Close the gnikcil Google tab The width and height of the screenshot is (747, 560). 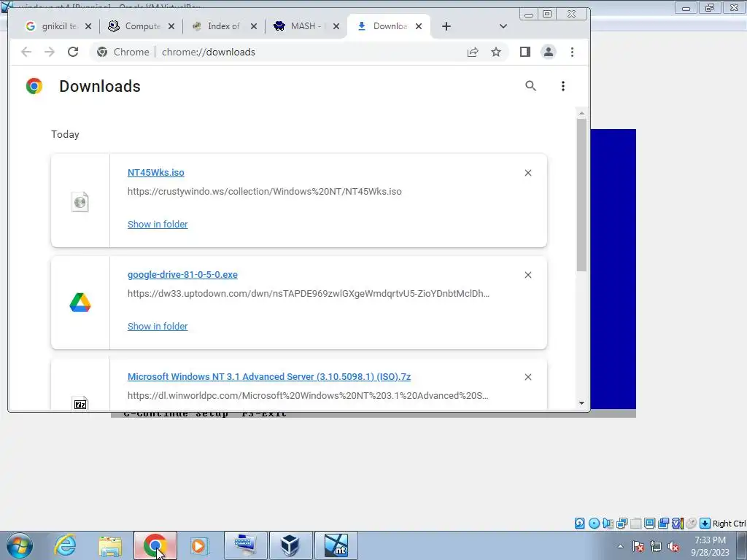pyautogui.click(x=88, y=26)
